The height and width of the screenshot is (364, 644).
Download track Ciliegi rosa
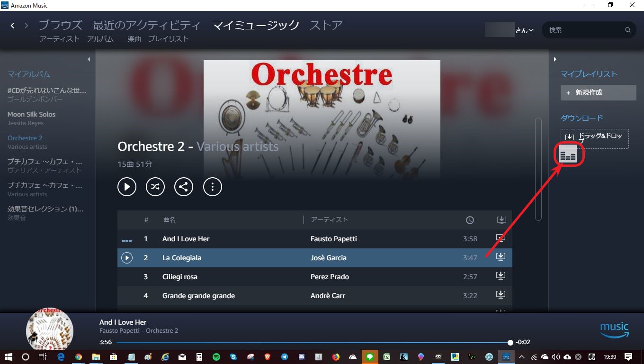[501, 276]
